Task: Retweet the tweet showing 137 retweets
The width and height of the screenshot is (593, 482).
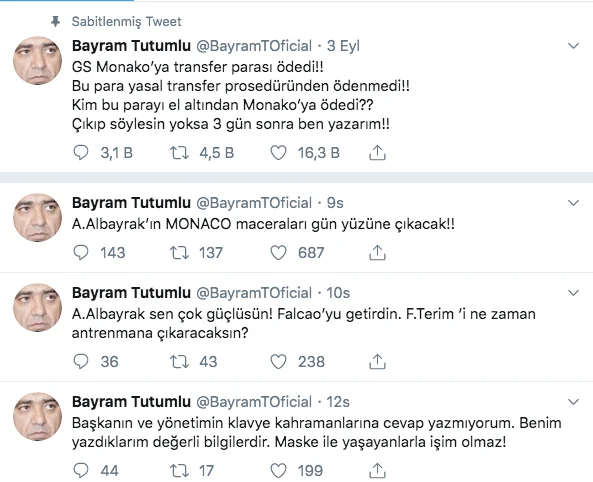Action: pyautogui.click(x=179, y=253)
